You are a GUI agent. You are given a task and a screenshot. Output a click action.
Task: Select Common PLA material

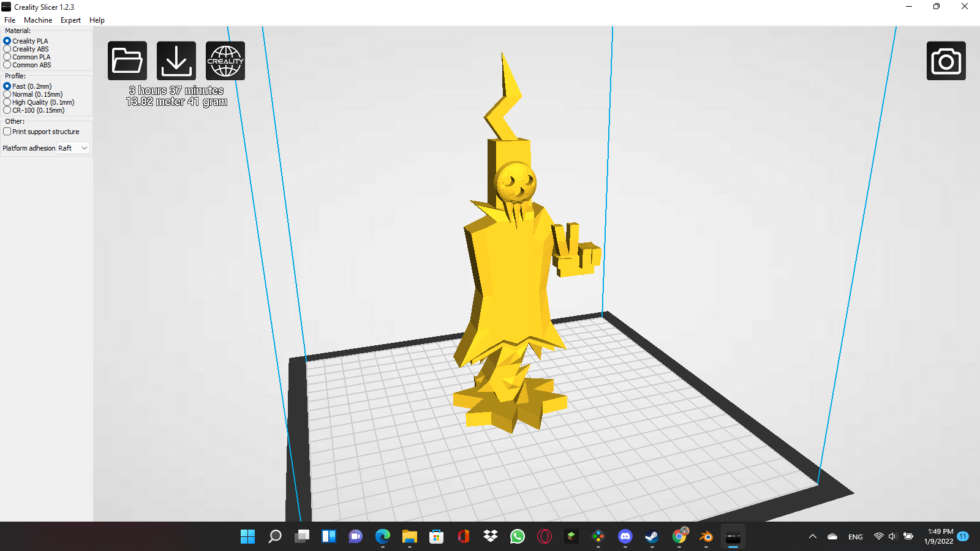click(27, 57)
